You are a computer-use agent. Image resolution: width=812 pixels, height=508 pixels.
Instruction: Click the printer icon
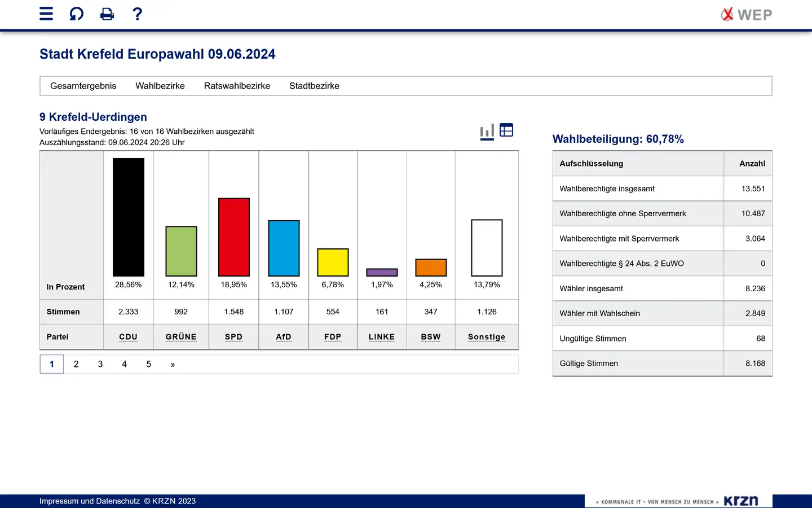point(107,14)
